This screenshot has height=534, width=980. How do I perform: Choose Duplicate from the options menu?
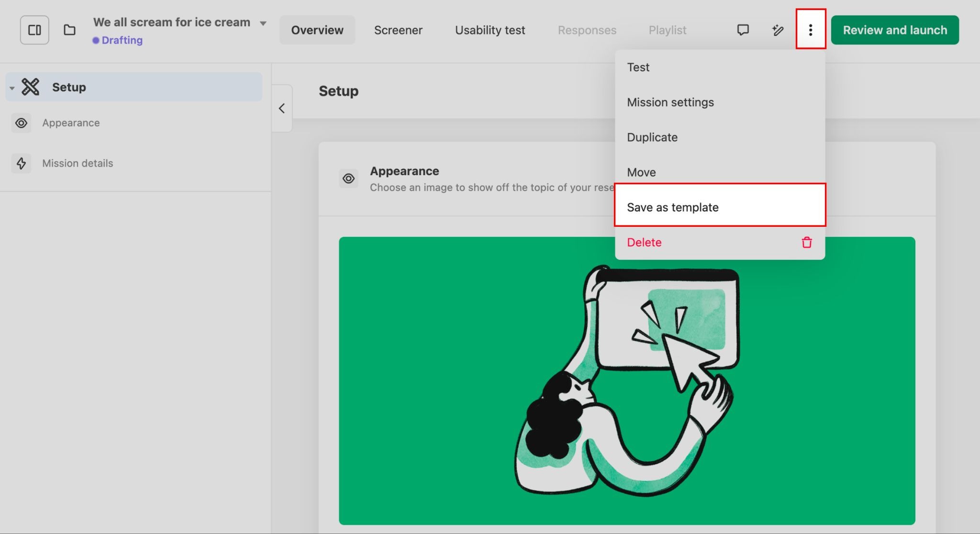click(652, 137)
